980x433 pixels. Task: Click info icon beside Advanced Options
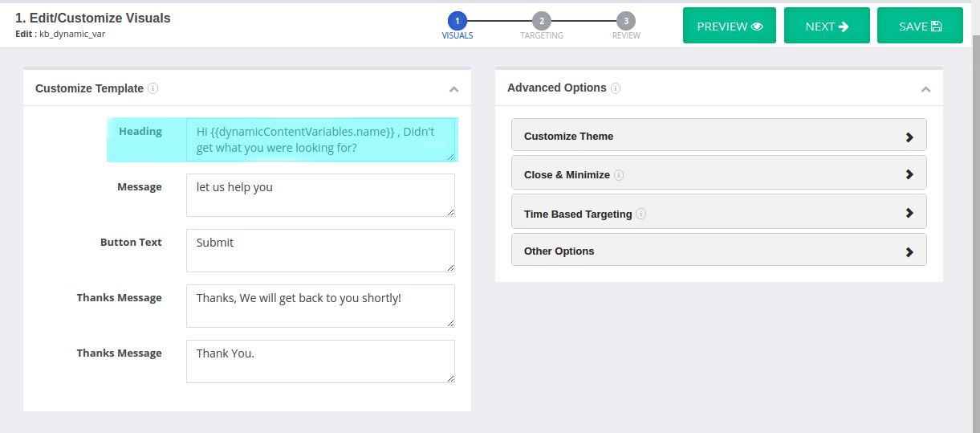click(616, 88)
